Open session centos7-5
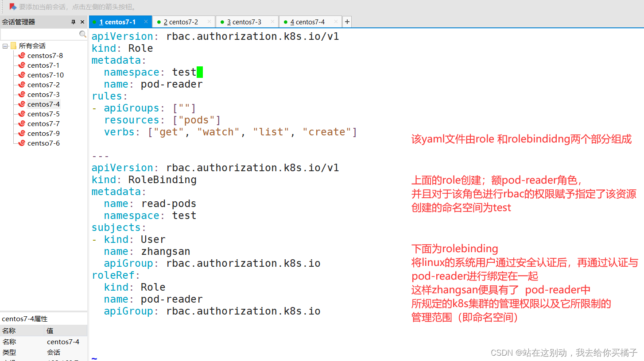Screen dimensions: 644x361 43,114
